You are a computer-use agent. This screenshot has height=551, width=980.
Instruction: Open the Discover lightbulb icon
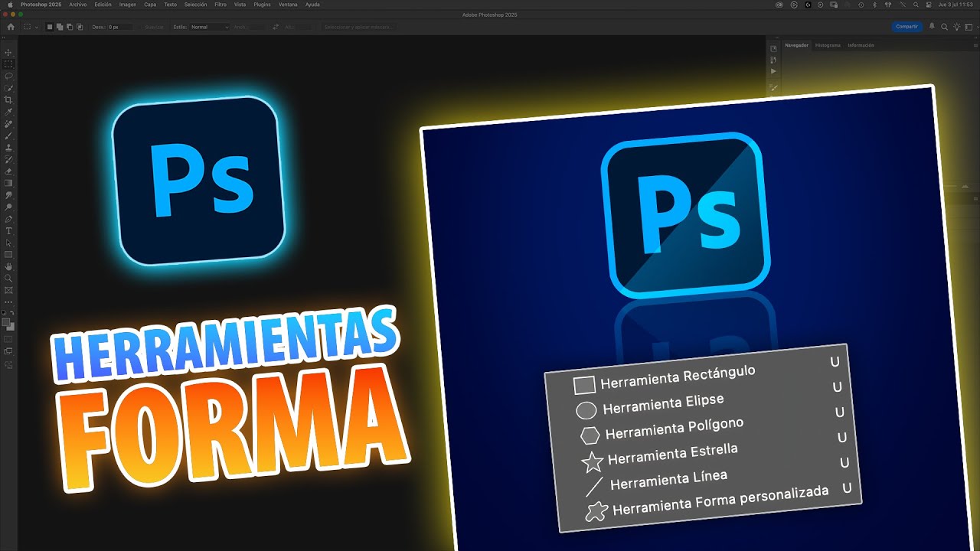[957, 27]
